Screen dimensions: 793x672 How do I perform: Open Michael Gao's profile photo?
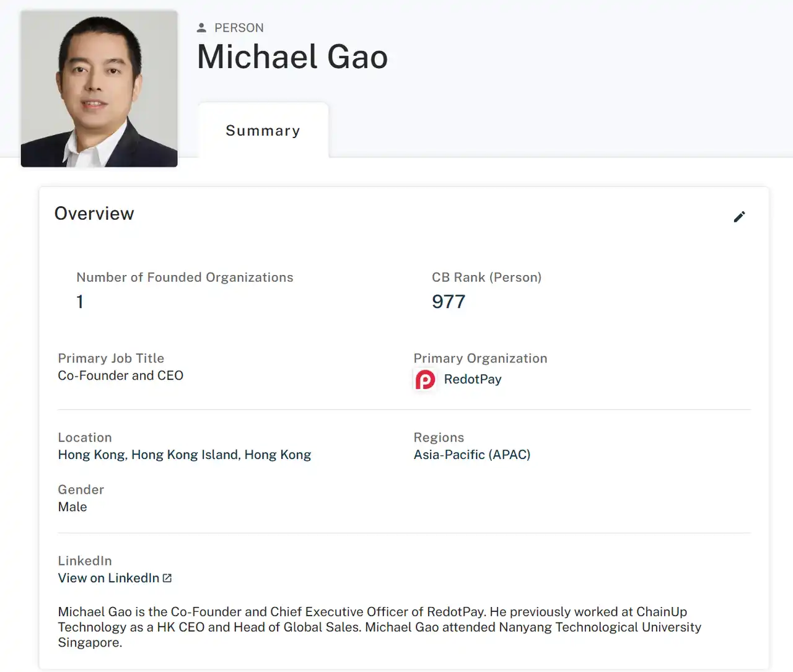[x=99, y=89]
